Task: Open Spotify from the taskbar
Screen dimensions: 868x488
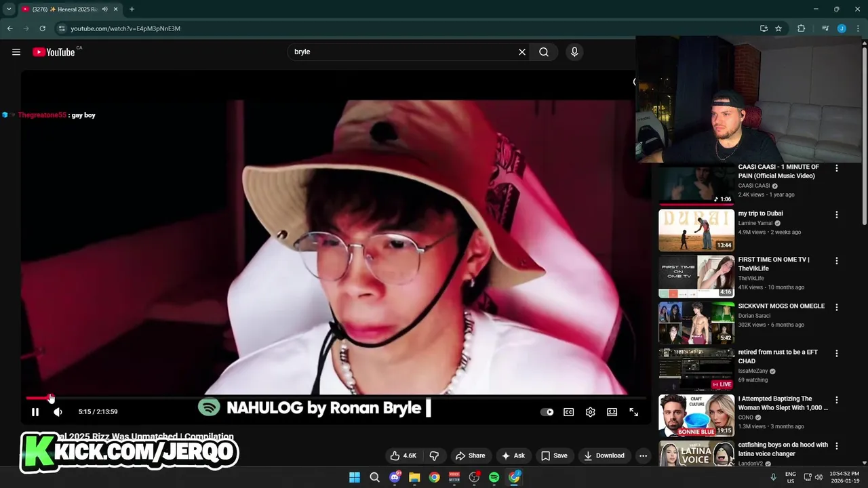Action: point(494,477)
